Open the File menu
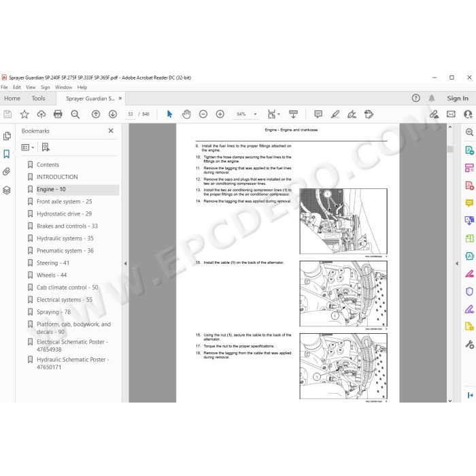This screenshot has width=476, height=476. pos(4,87)
